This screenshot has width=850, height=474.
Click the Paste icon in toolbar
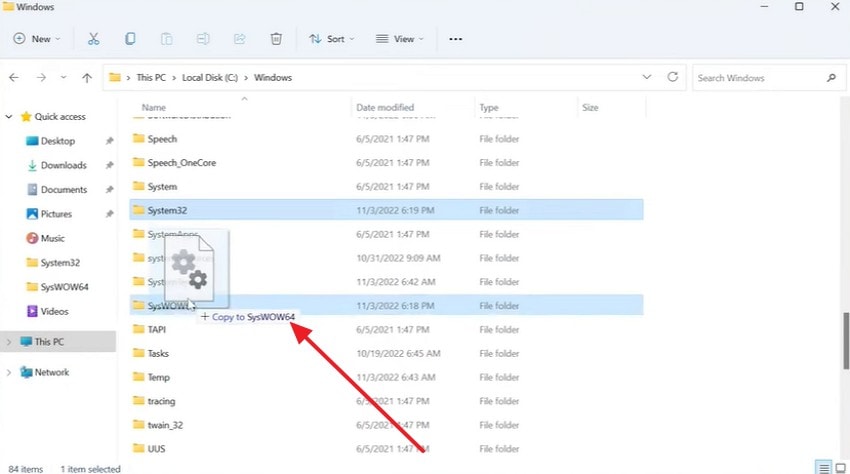166,39
